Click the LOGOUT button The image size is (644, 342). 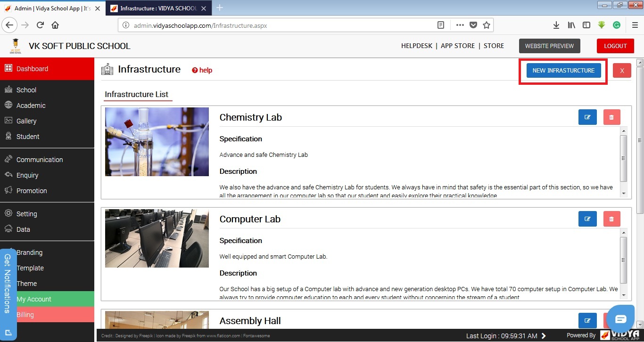click(x=615, y=46)
